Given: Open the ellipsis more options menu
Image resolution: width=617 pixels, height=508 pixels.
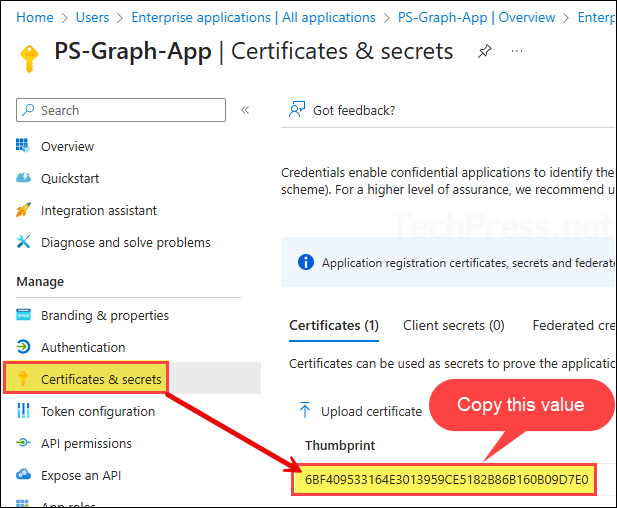Looking at the screenshot, I should pos(518,52).
